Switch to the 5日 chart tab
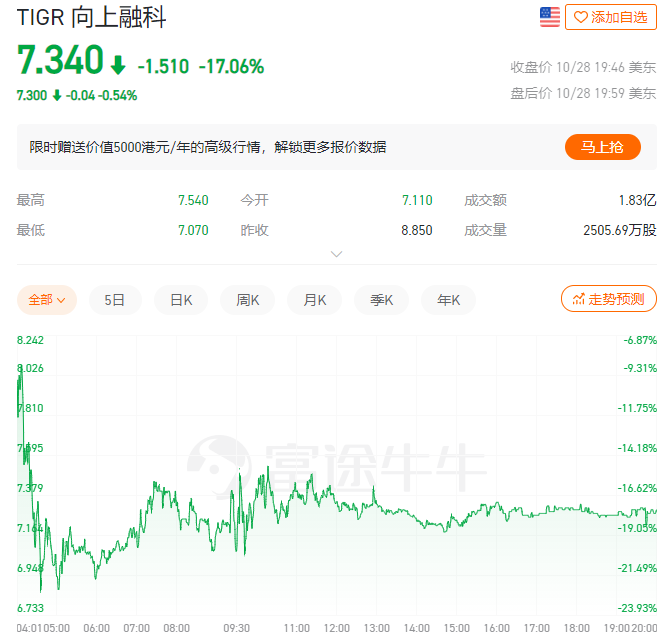672x640 pixels. click(115, 299)
